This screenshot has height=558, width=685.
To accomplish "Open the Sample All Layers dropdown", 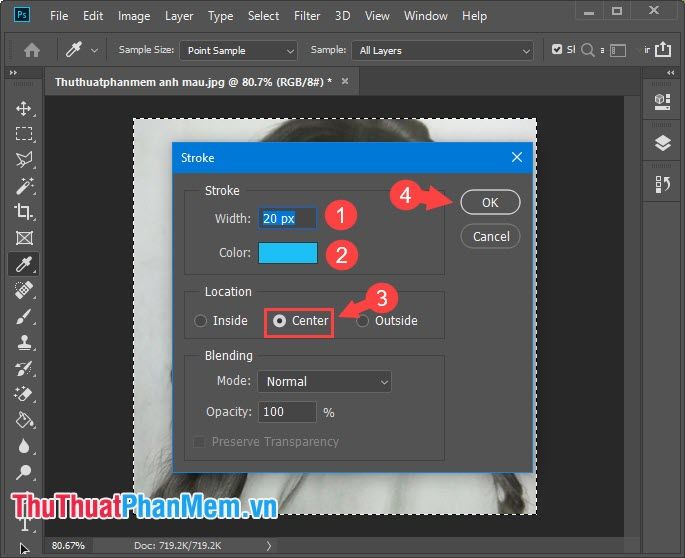I will point(442,51).
